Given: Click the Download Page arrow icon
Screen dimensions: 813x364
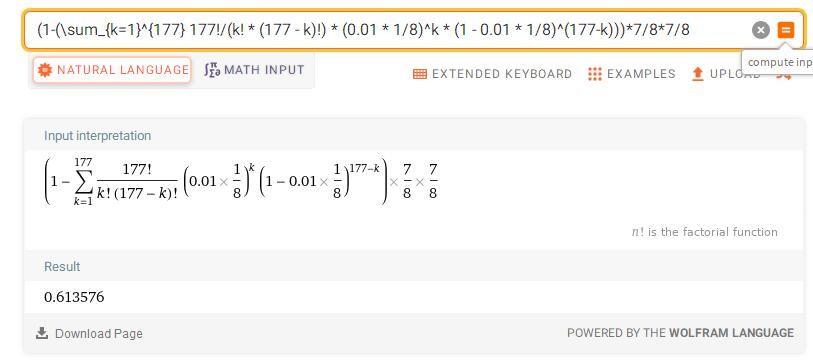Looking at the screenshot, I should 42,333.
